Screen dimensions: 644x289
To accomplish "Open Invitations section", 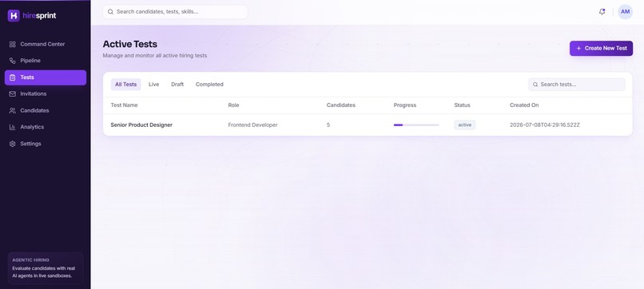I will (x=46, y=93).
